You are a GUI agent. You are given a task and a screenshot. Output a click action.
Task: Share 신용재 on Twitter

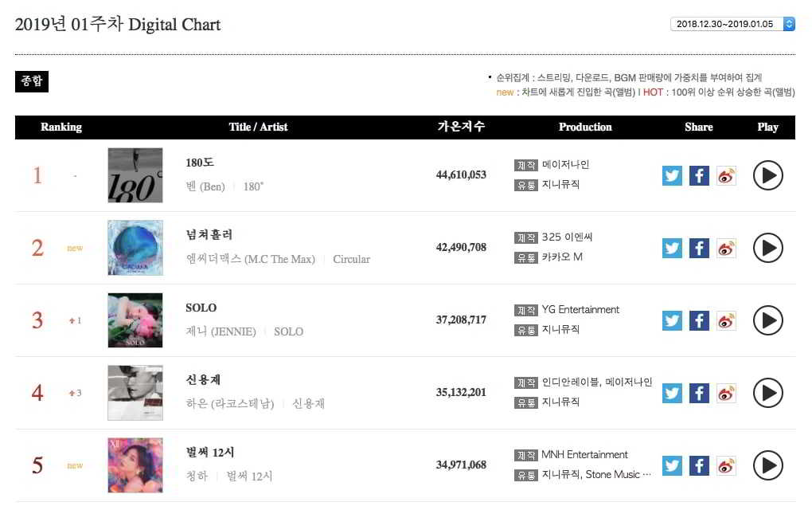[673, 393]
